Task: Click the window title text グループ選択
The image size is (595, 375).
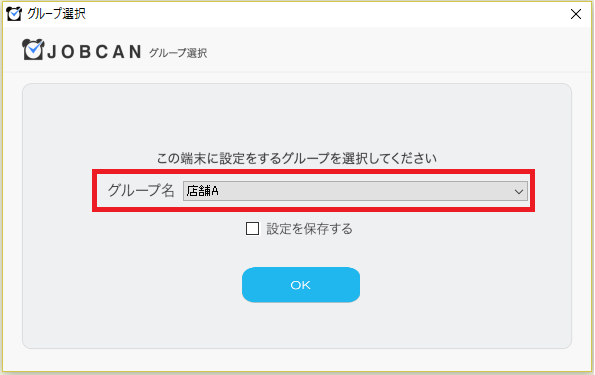Action: 57,14
